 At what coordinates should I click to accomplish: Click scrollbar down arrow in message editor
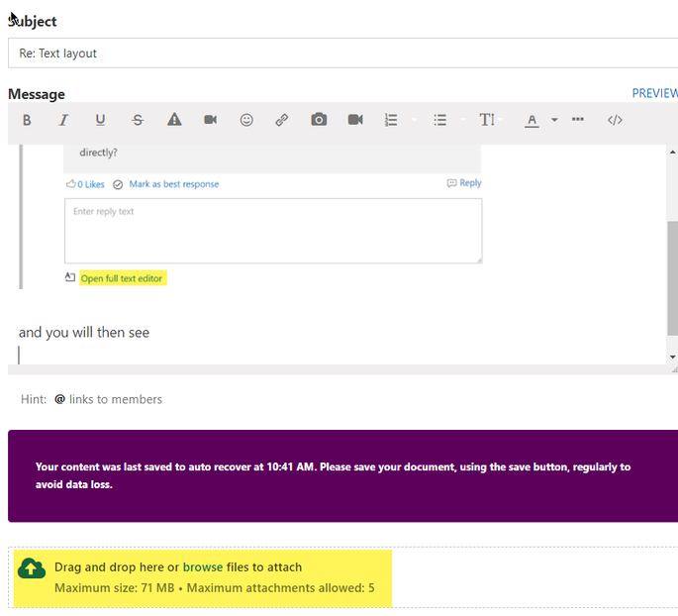[x=672, y=357]
